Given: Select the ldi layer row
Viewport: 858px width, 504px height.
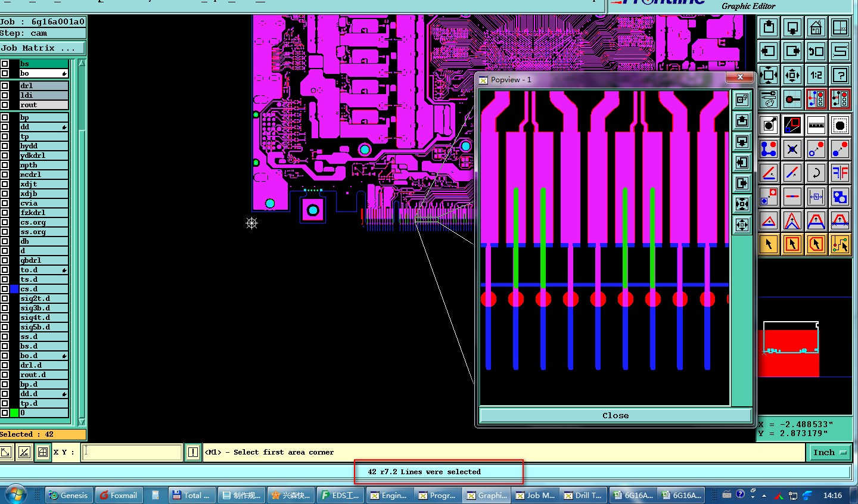Looking at the screenshot, I should click(43, 95).
